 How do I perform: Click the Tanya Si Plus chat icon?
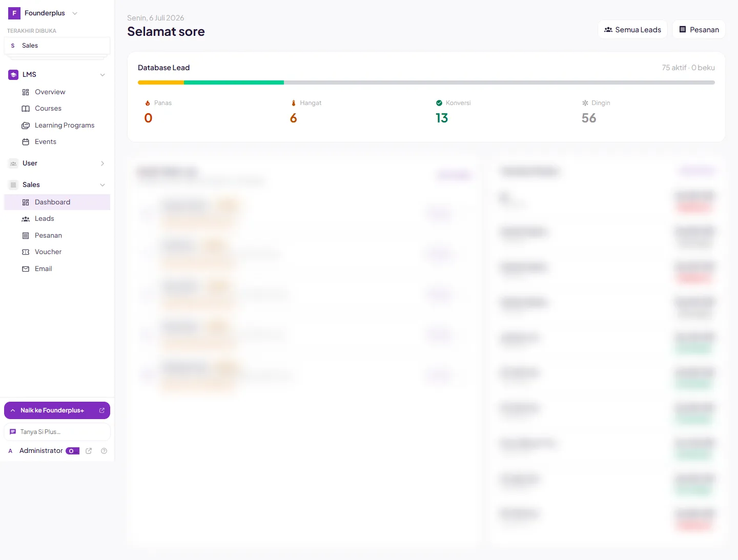pos(13,432)
